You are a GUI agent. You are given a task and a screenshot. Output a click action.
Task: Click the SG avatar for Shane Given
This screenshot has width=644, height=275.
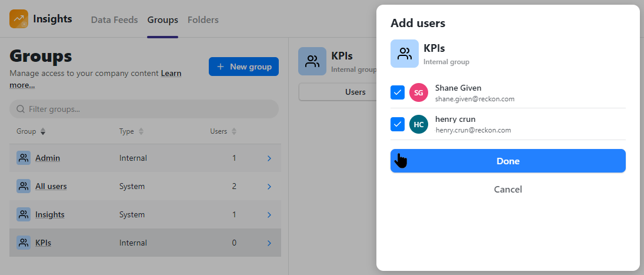tap(419, 93)
